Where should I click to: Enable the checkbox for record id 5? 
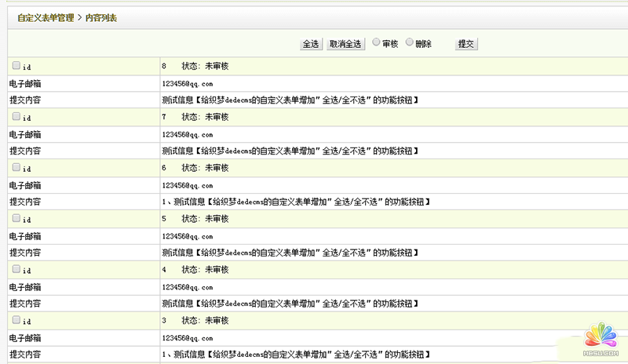[16, 218]
